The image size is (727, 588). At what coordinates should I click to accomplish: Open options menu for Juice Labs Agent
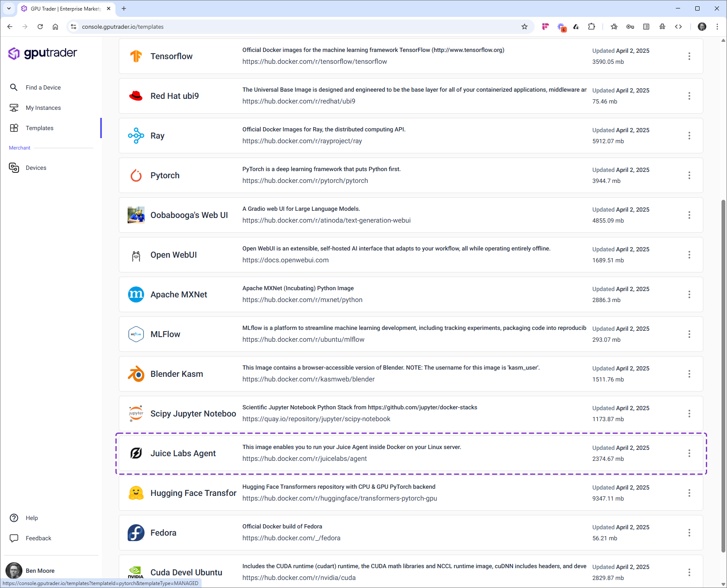click(x=689, y=453)
